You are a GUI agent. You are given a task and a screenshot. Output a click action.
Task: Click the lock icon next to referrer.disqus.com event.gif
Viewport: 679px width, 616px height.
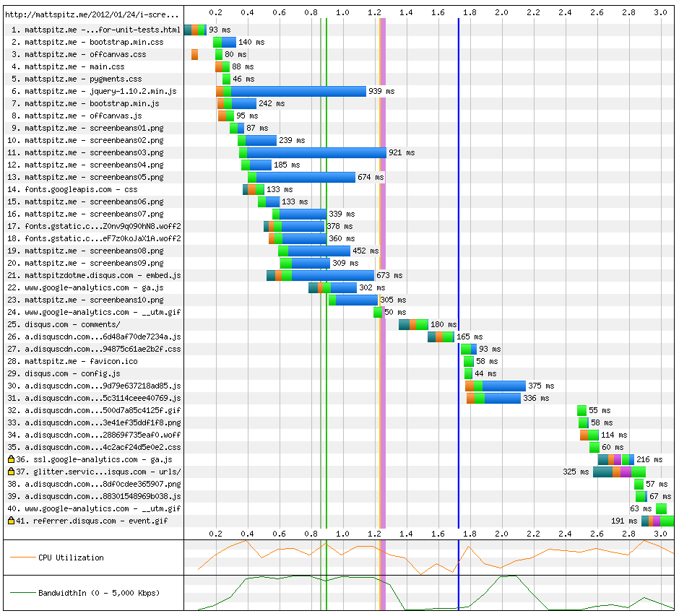(11, 521)
